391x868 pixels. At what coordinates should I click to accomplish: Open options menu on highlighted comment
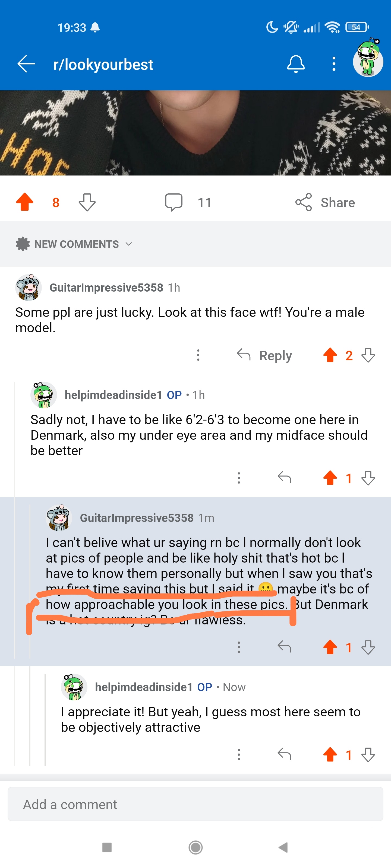coord(239,647)
